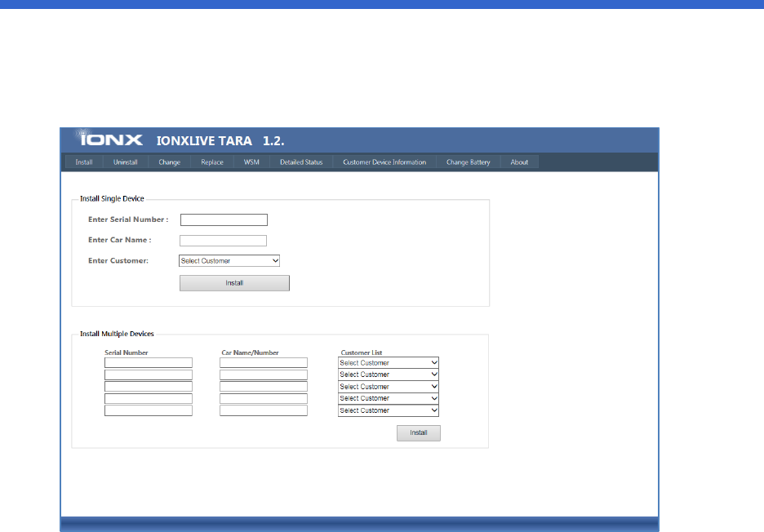Click the Enter Serial Number label
764x532 pixels.
point(128,219)
